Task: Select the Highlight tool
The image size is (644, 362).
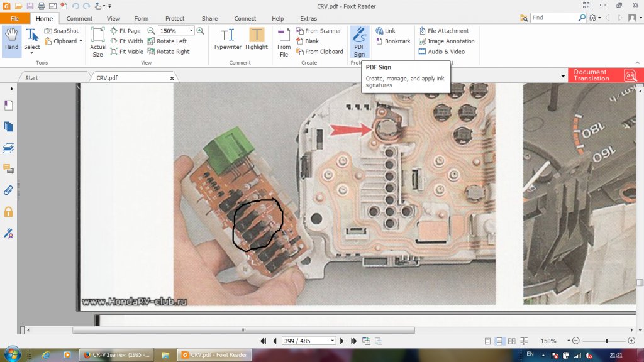Action: point(257,40)
